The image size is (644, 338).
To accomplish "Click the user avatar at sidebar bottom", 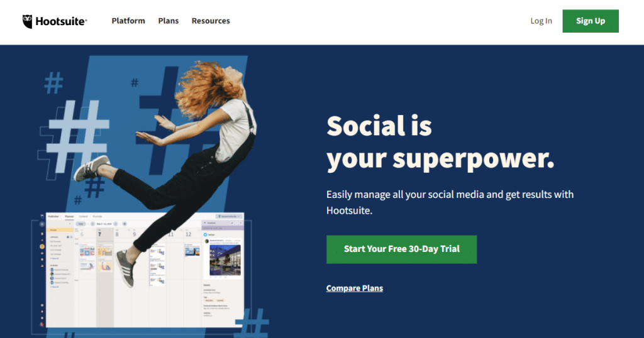I will tap(42, 324).
